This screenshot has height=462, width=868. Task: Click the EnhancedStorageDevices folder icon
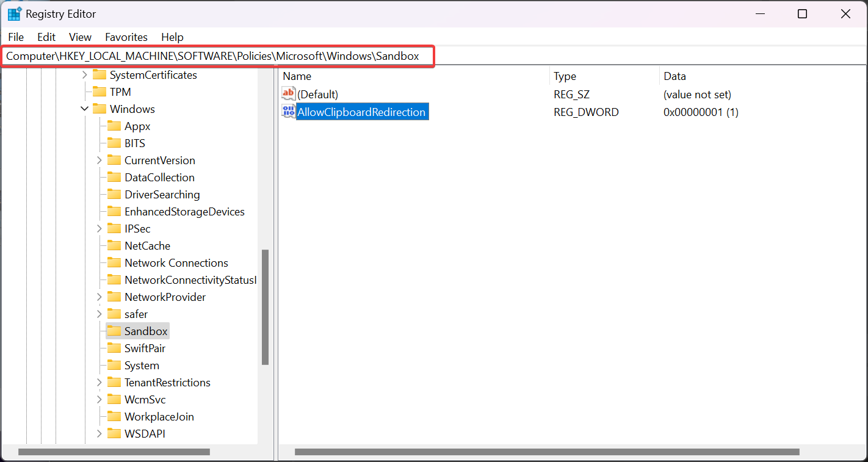(114, 212)
